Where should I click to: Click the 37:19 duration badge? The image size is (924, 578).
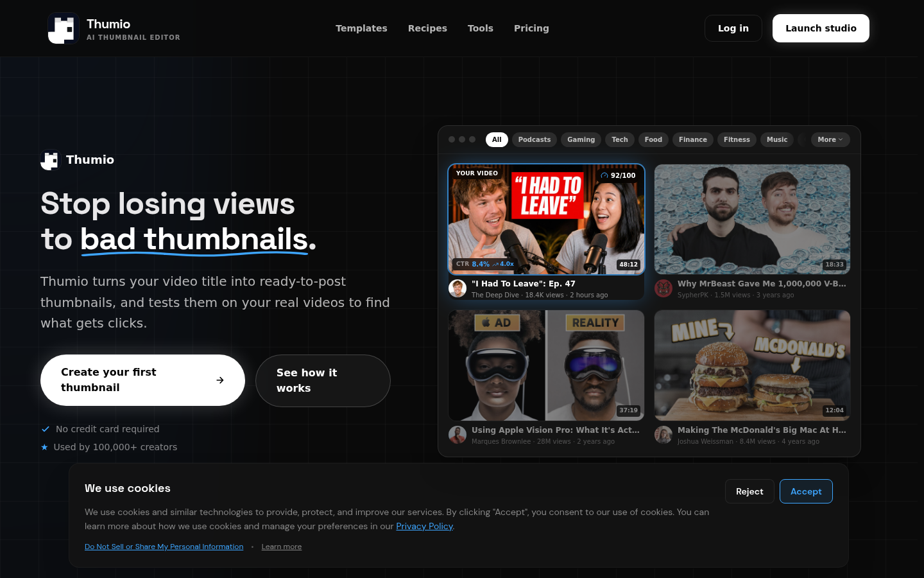click(x=628, y=410)
